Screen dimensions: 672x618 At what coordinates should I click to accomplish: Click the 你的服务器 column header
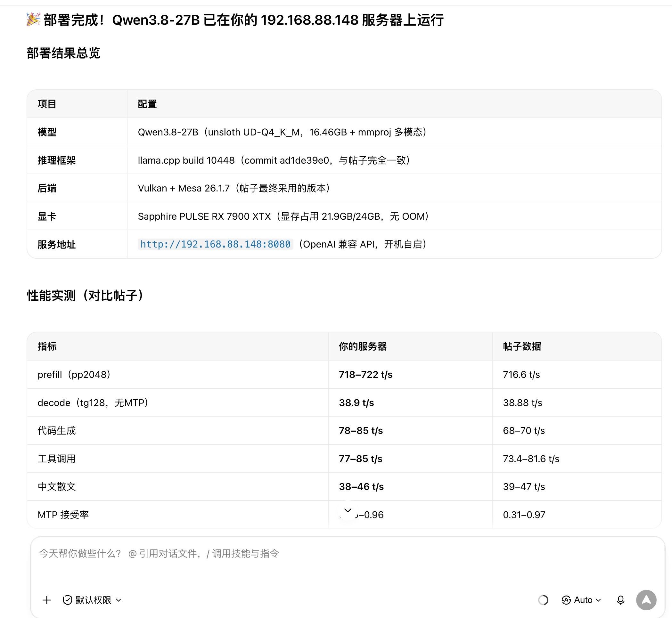pyautogui.click(x=363, y=346)
